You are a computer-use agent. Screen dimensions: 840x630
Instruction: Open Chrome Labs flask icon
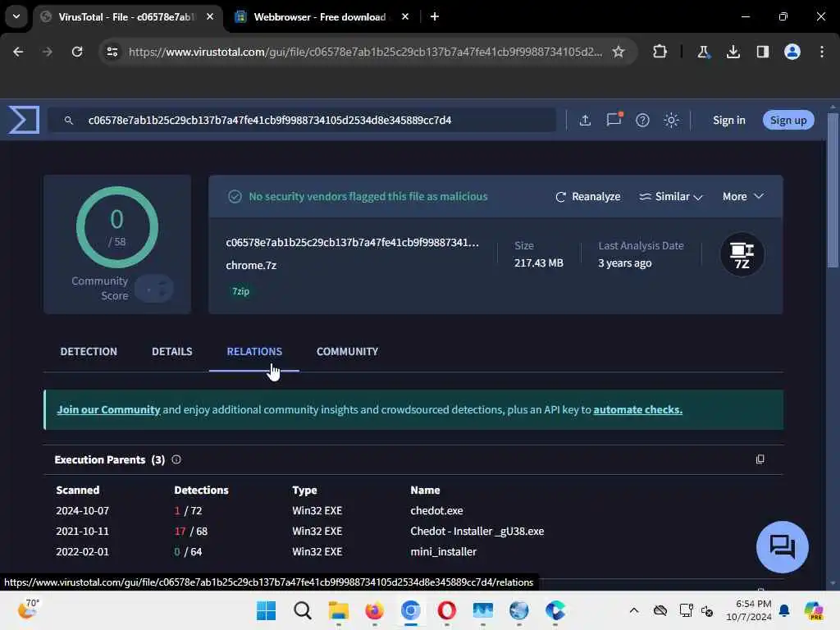703,52
